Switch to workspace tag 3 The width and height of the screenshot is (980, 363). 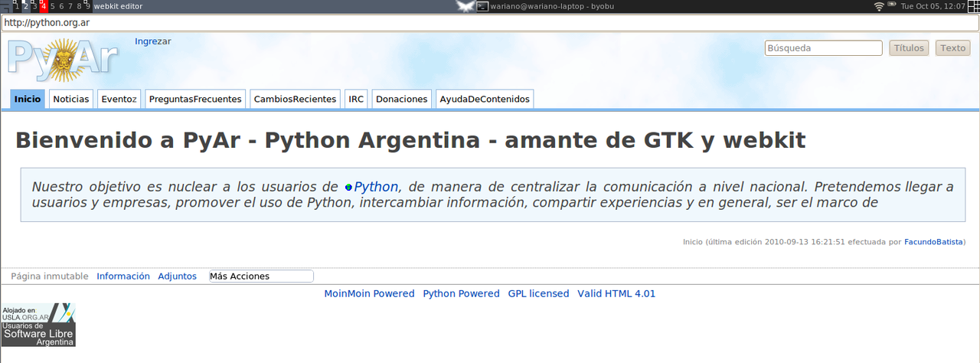34,6
